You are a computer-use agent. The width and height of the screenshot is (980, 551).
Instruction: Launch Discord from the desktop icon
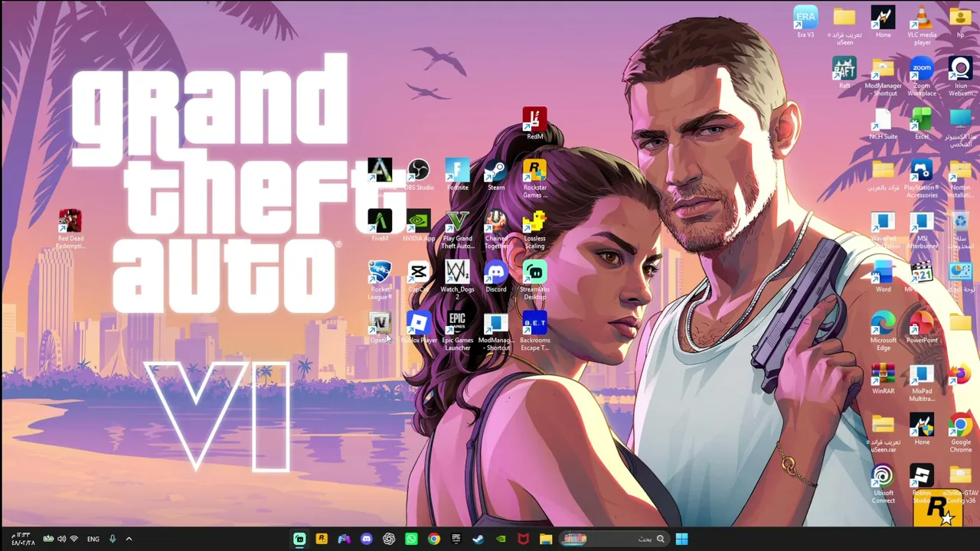click(496, 276)
